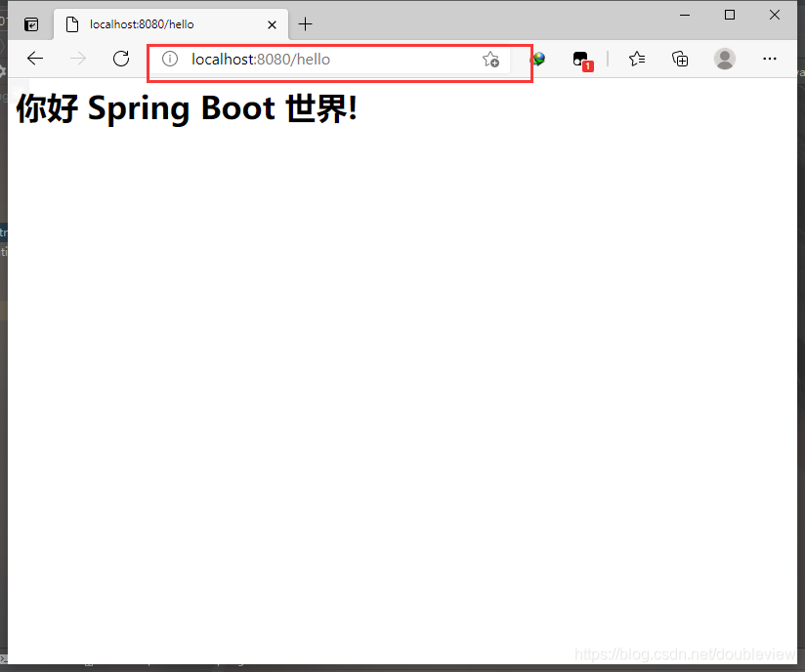805x672 pixels.
Task: Open the globe extension icon
Action: (x=538, y=59)
